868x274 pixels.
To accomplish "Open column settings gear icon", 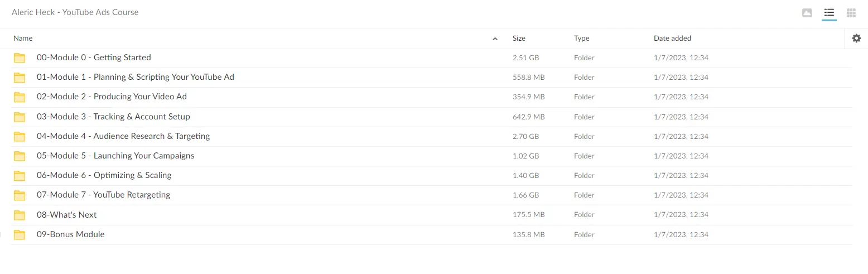I will coord(856,39).
